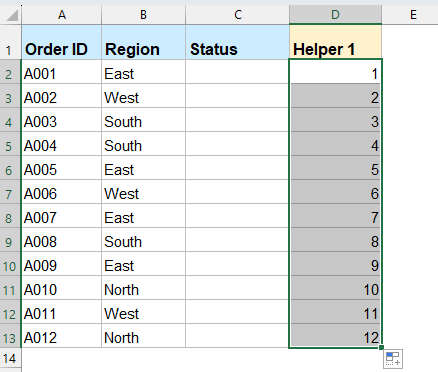Select cell containing A004
This screenshot has height=372, width=438.
tap(62, 144)
